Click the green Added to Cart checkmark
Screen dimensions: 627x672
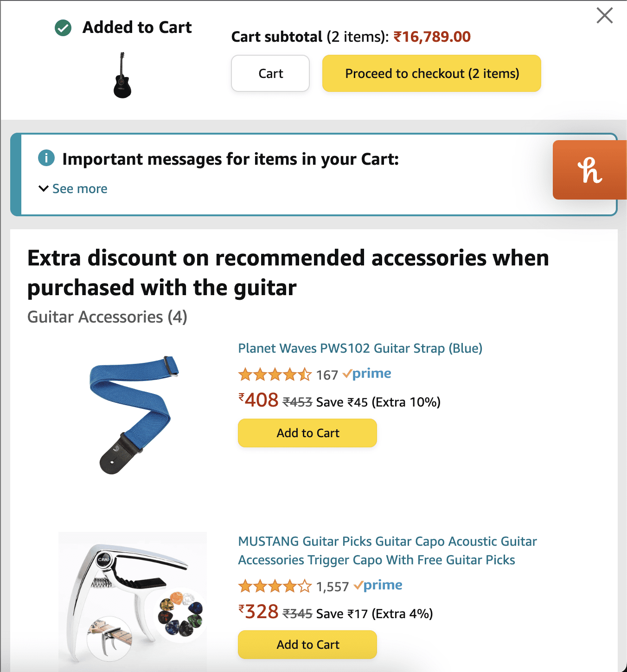pyautogui.click(x=63, y=28)
